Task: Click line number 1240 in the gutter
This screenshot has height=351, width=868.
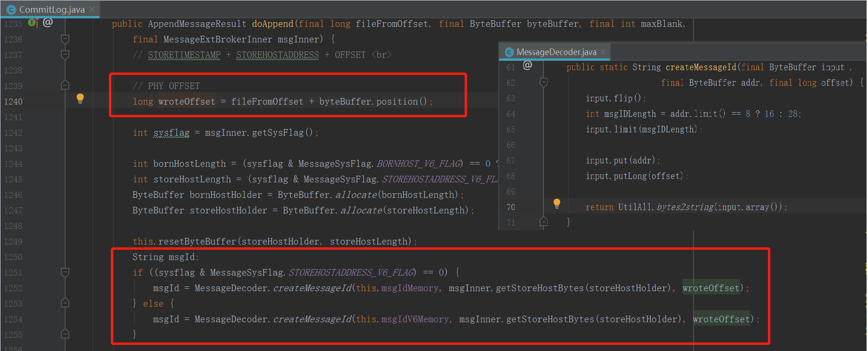Action: [13, 102]
